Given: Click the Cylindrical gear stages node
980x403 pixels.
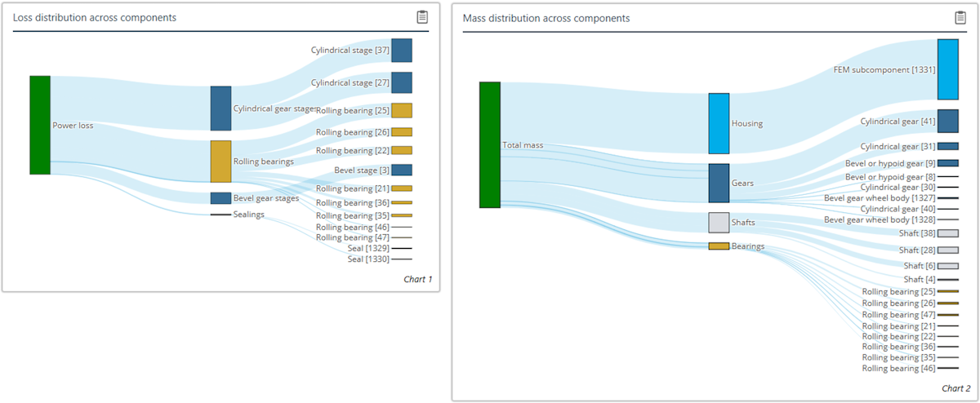Looking at the screenshot, I should click(x=220, y=108).
